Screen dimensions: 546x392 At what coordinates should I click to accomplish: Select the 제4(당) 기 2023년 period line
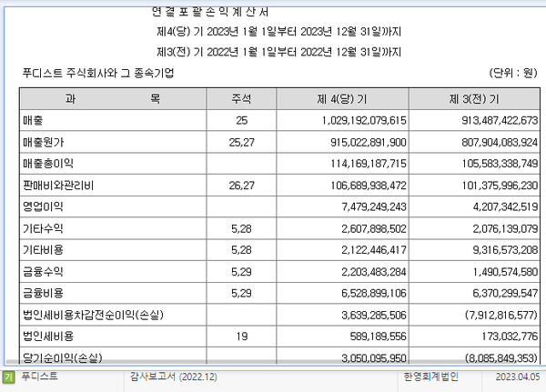pos(279,32)
